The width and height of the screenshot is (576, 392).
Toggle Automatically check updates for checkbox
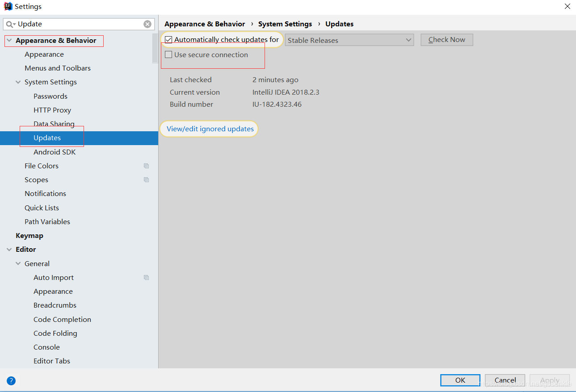(168, 40)
